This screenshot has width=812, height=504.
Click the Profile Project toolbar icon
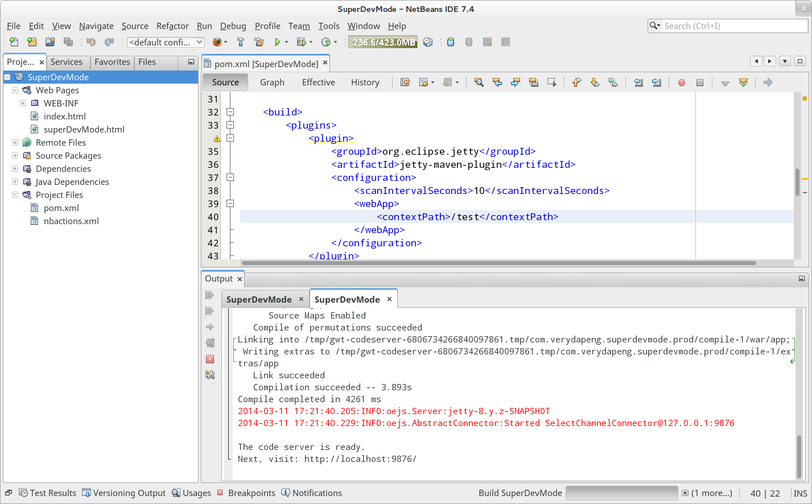click(x=326, y=42)
